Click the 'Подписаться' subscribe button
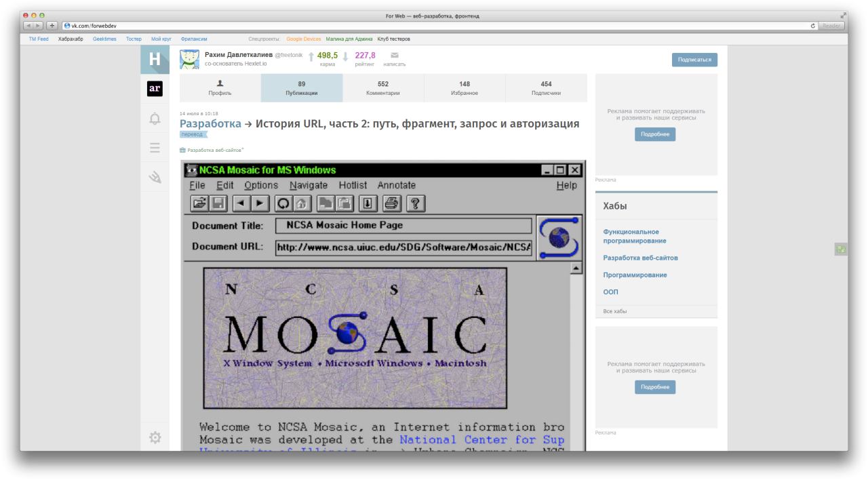Image resolution: width=868 pixels, height=480 pixels. pos(694,60)
